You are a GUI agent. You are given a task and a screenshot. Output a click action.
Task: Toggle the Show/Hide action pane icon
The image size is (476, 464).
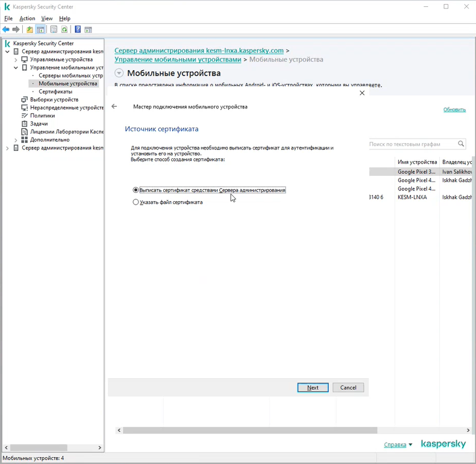coord(88,29)
